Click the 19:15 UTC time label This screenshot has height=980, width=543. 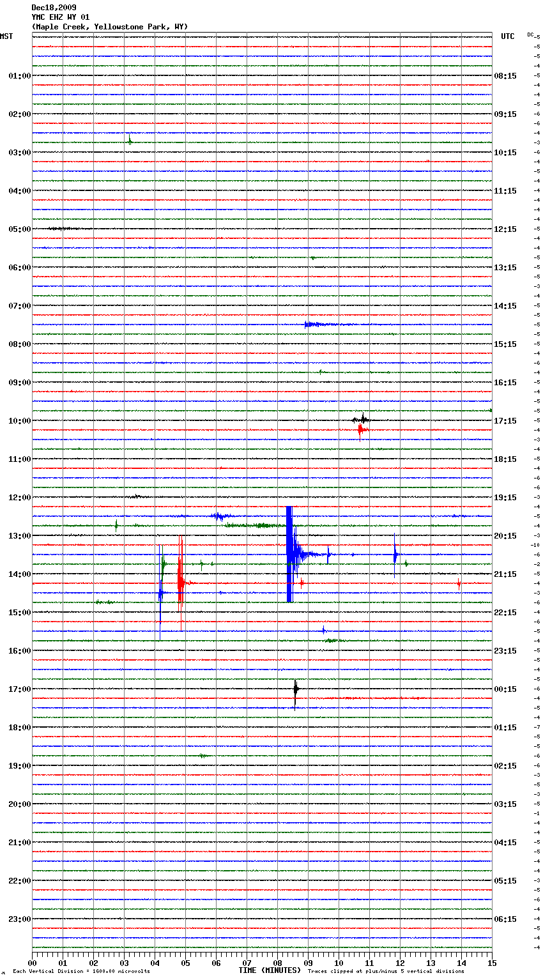pos(505,498)
